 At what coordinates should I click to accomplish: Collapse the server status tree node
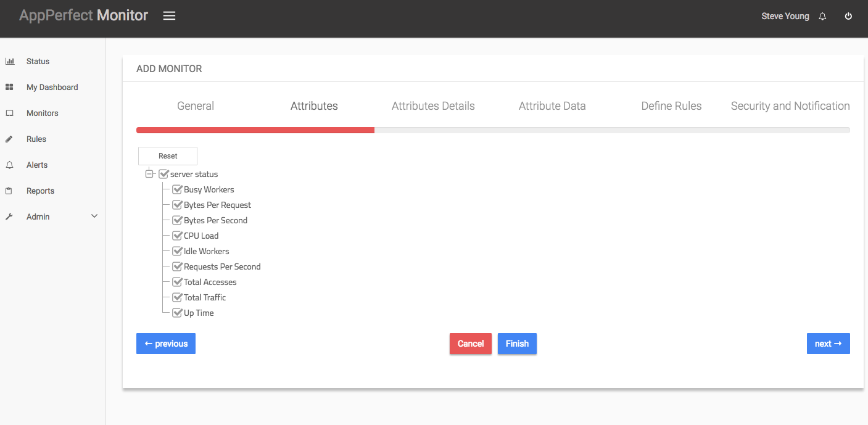pos(149,174)
